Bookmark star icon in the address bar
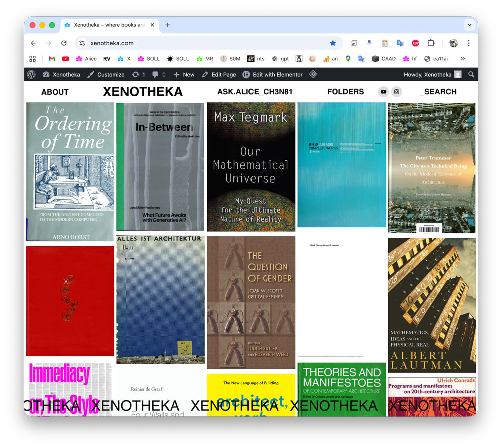502x448 pixels. (x=333, y=43)
